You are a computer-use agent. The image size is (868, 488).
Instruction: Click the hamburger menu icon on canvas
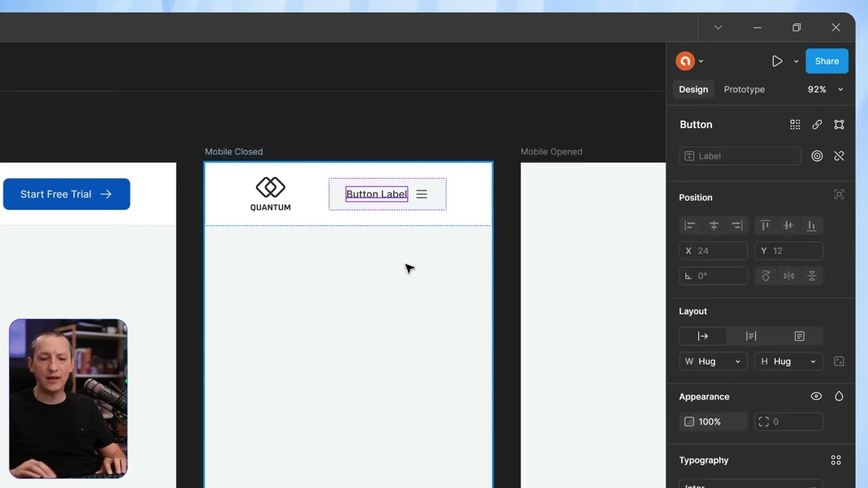click(x=422, y=194)
